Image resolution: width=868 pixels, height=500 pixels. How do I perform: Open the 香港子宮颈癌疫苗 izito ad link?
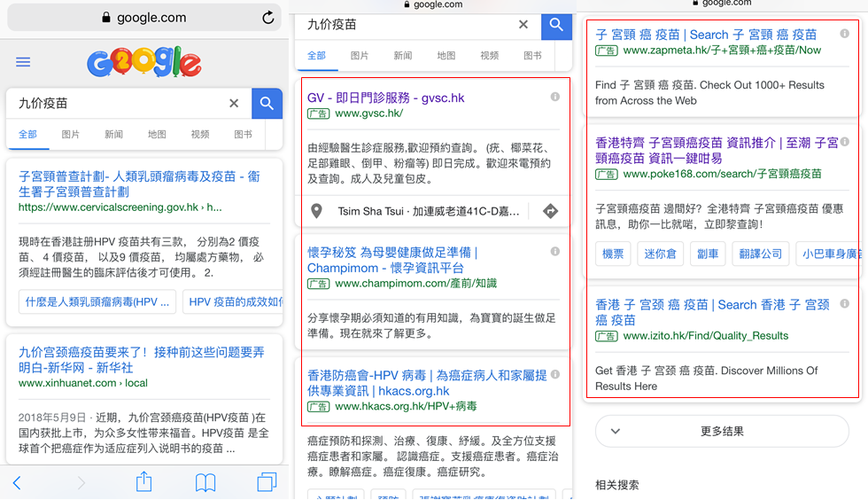pos(712,312)
